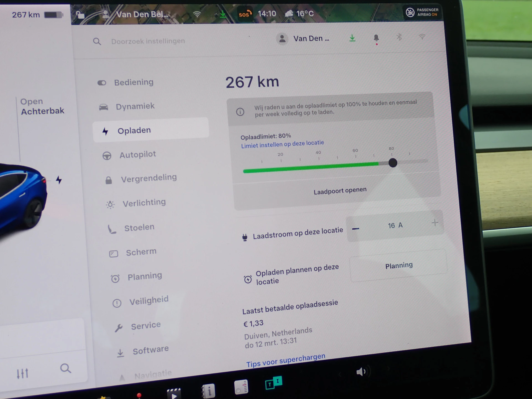This screenshot has width=532, height=399.
Task: Increase charging current with plus button
Action: (x=434, y=222)
